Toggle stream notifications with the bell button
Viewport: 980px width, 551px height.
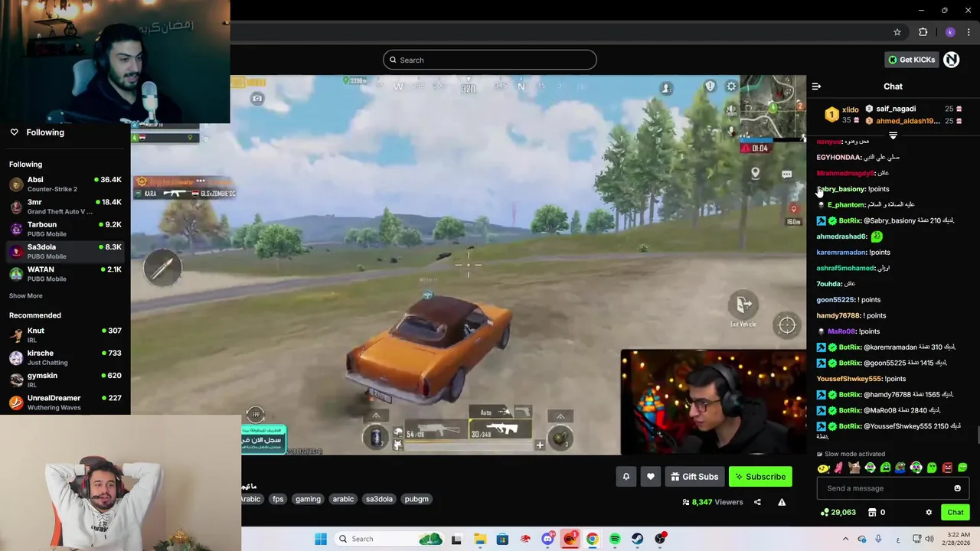[x=626, y=477]
